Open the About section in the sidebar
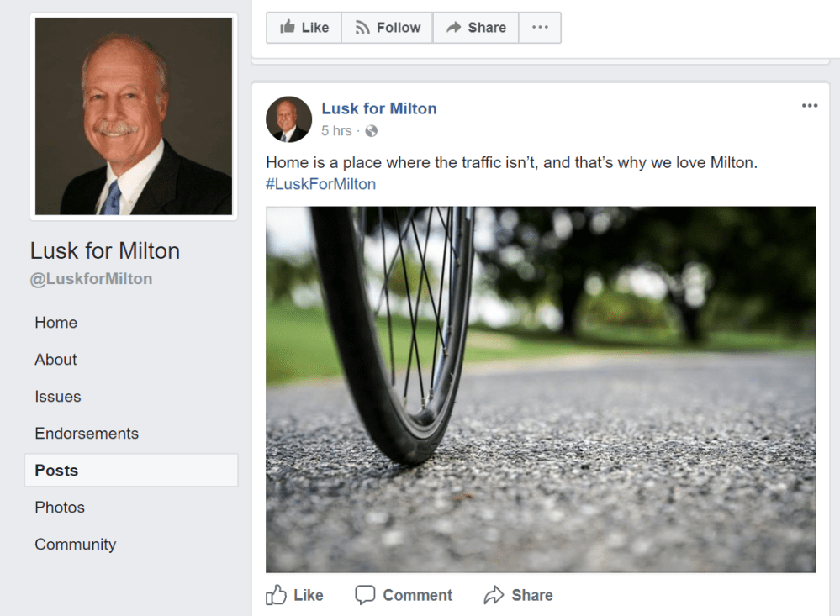840x616 pixels. point(55,360)
